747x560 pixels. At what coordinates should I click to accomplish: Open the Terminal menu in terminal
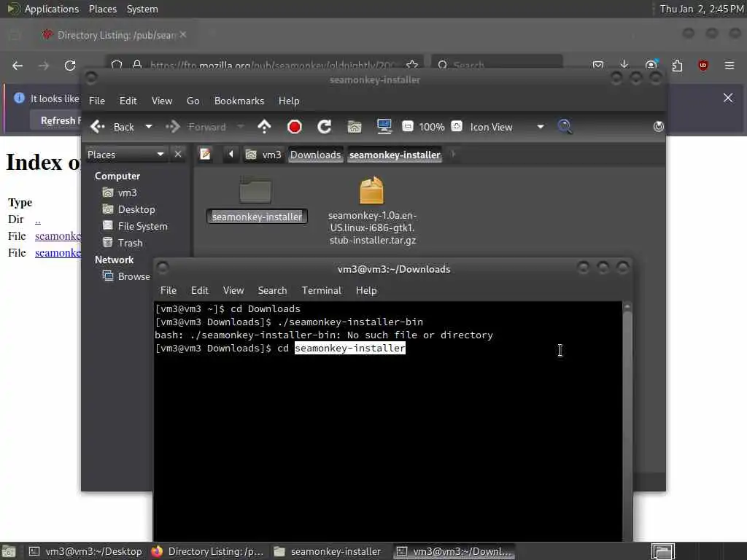[322, 290]
